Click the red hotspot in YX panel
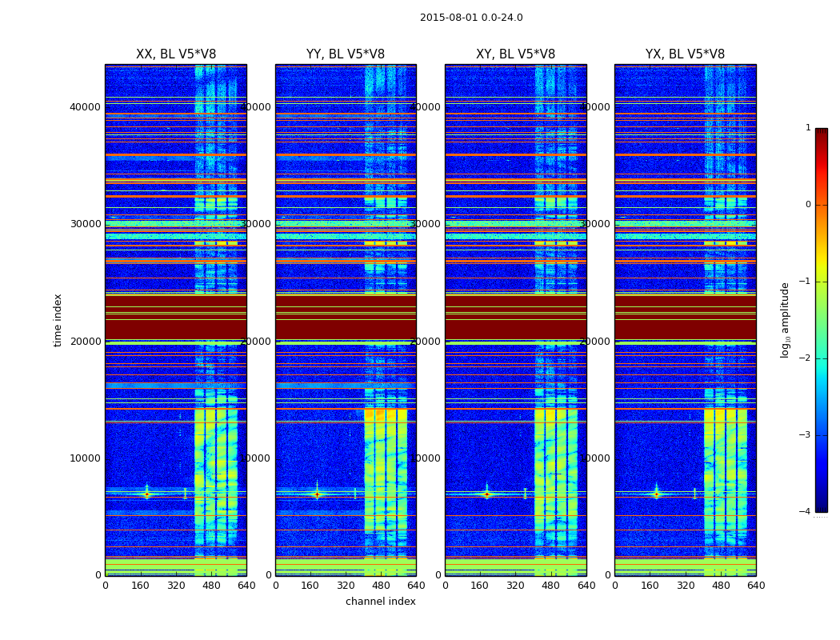The image size is (840, 640). (x=656, y=494)
